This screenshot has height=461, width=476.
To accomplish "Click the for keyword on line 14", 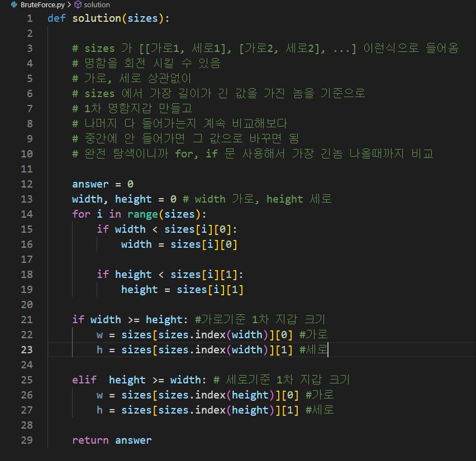I will tap(82, 214).
